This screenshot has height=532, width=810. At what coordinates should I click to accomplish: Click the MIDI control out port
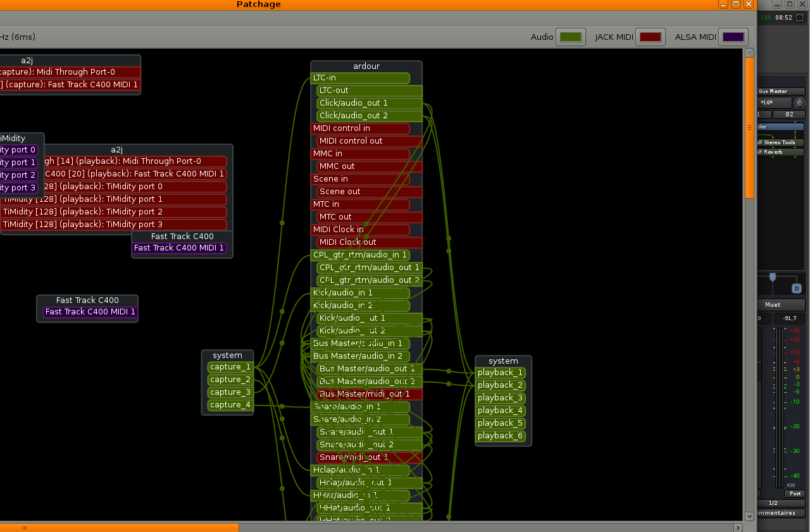pyautogui.click(x=370, y=141)
